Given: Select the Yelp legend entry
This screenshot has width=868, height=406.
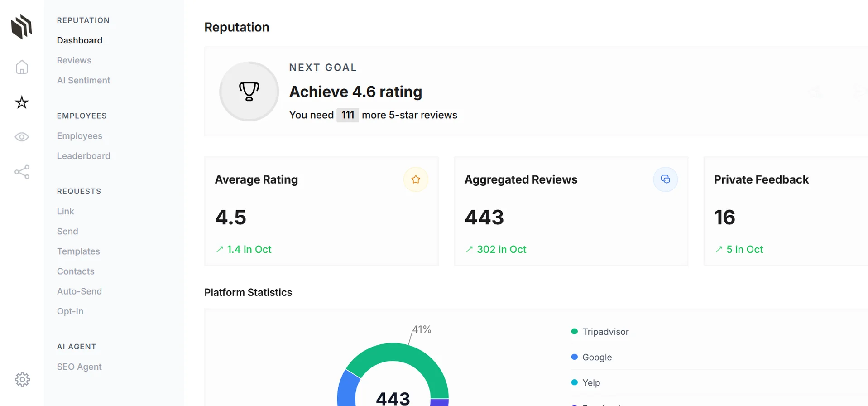Looking at the screenshot, I should pyautogui.click(x=591, y=382).
